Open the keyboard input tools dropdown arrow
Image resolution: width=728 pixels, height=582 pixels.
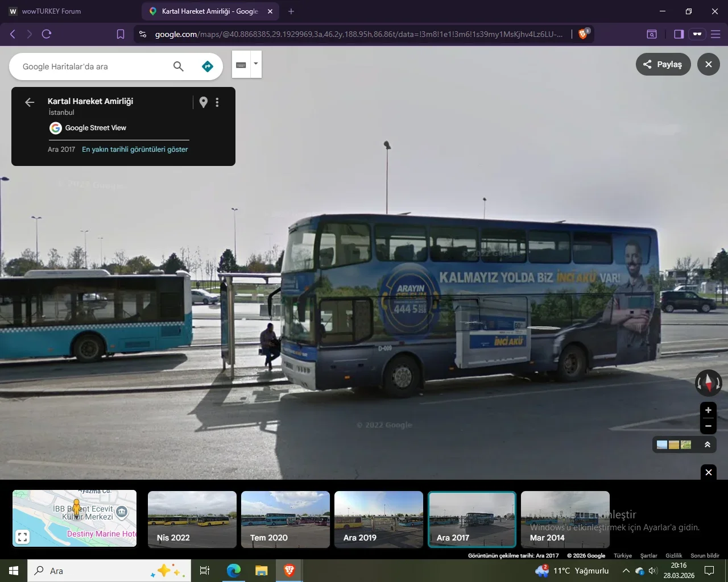[256, 64]
